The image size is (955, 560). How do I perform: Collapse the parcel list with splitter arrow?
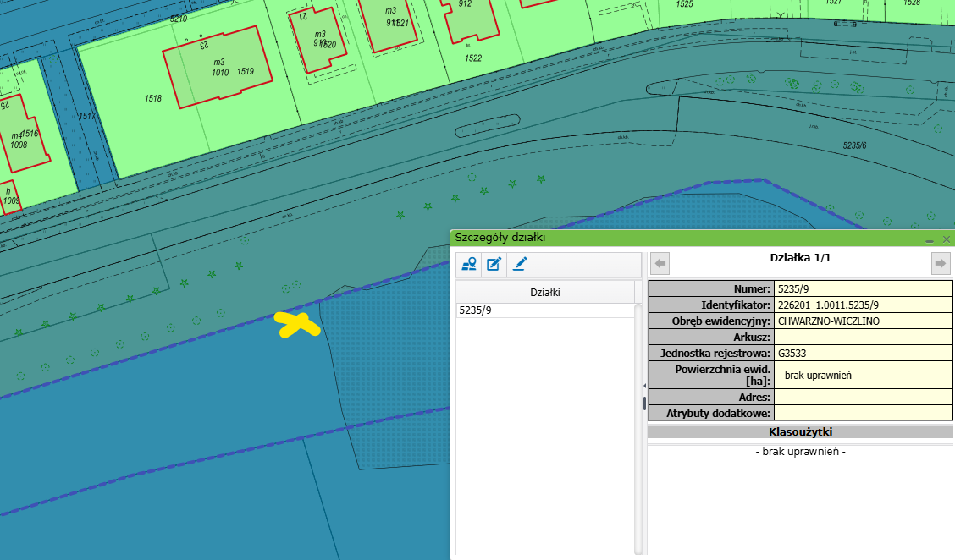644,386
